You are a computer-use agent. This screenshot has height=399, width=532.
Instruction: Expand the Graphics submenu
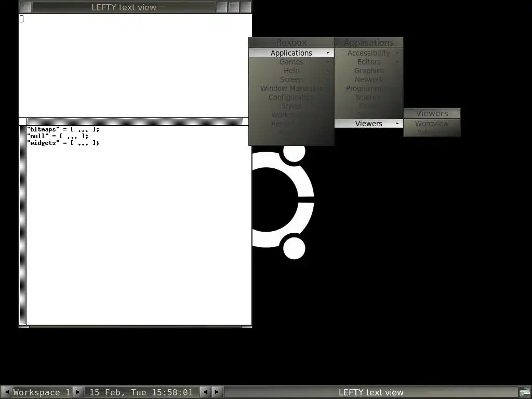point(369,71)
